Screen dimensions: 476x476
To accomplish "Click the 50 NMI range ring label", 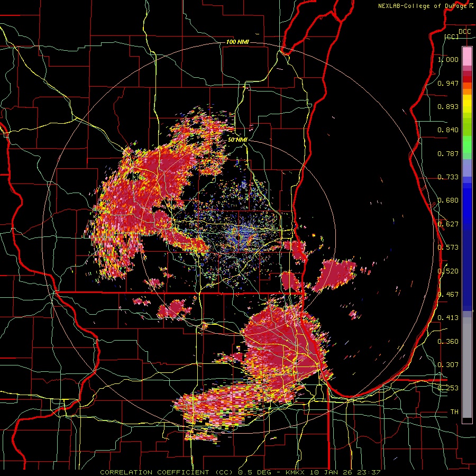I will (x=237, y=140).
